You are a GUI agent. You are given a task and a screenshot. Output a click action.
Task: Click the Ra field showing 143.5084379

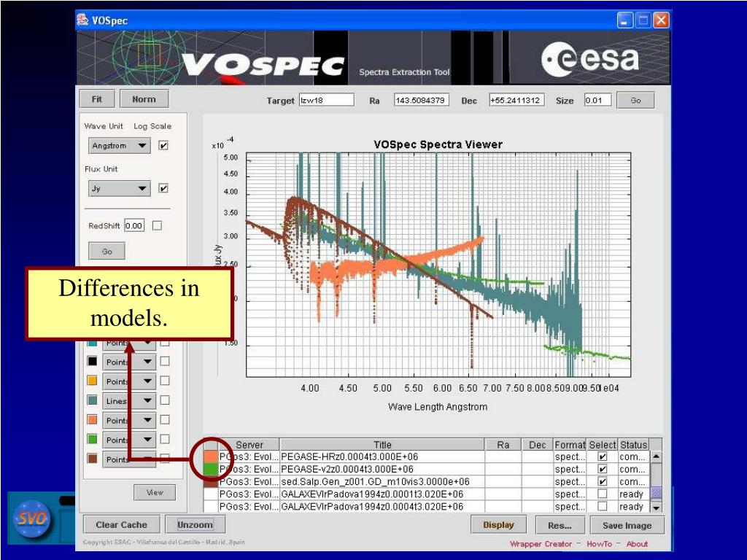pyautogui.click(x=421, y=100)
